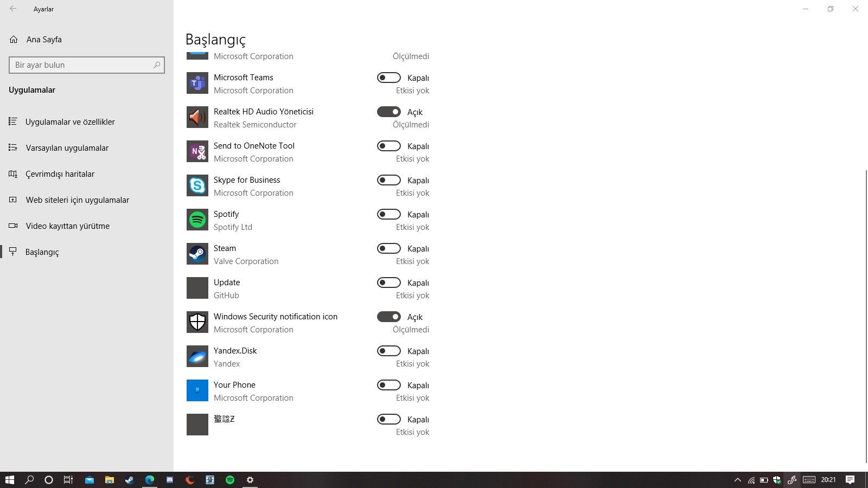
Task: Open Çevrimdışı haritalar settings
Action: click(87, 174)
